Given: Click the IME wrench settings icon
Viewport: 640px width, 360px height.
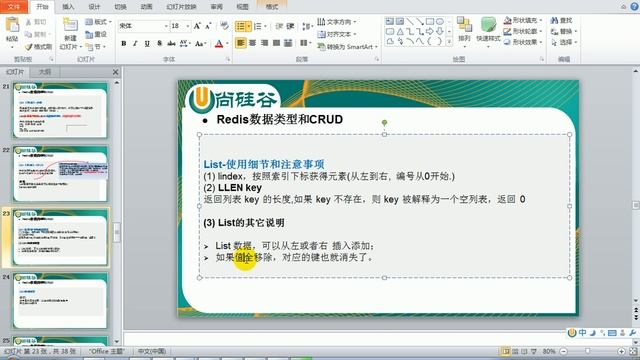Looking at the screenshot, I should (633, 333).
